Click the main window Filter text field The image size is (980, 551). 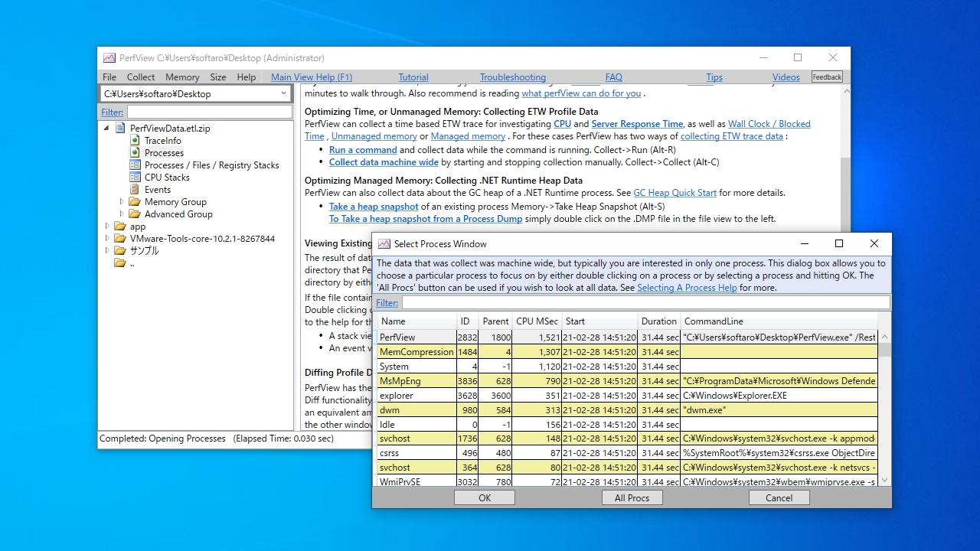coord(209,112)
